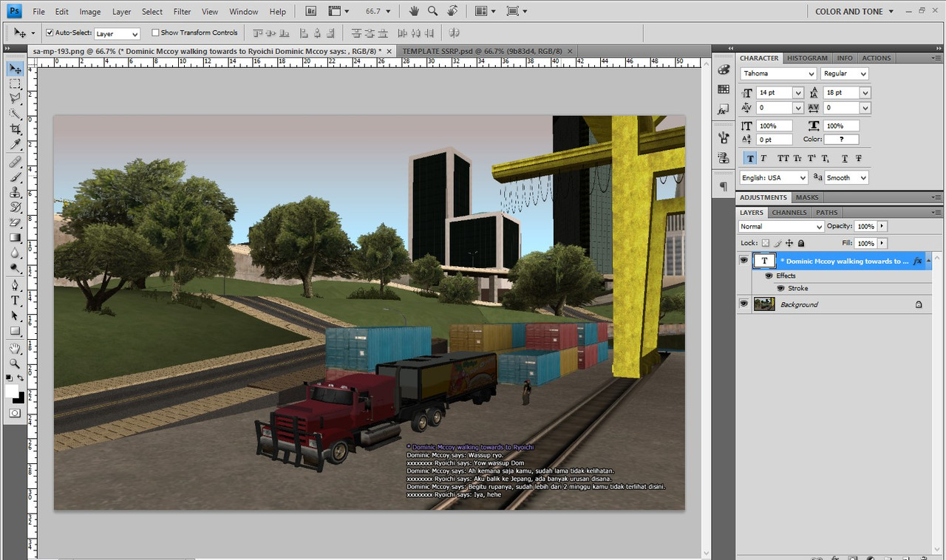946x560 pixels.
Task: Open the Tahoma font family dropdown
Action: coord(778,74)
